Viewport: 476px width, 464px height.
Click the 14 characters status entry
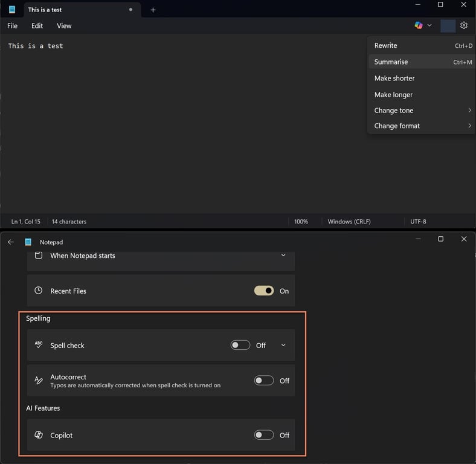(x=69, y=222)
